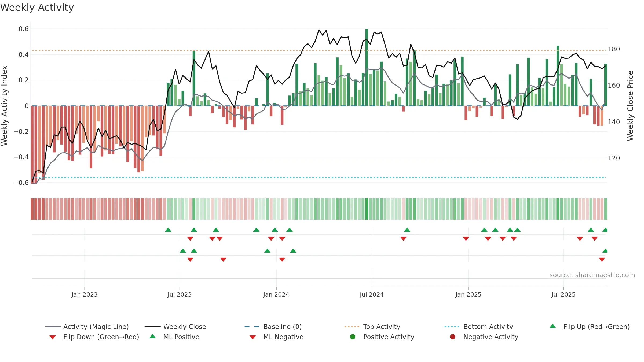
Task: Click the 180 right axis tick label
Action: [614, 49]
